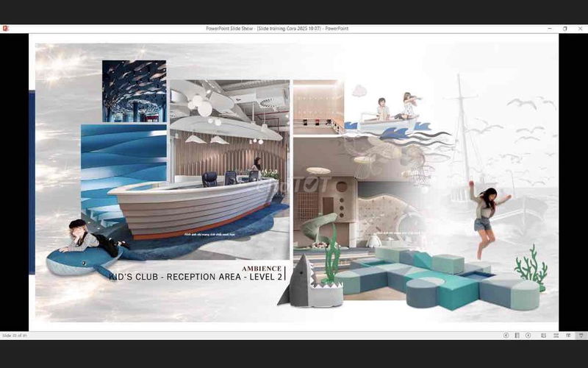Screen dimensions: 588x368
Task: Click the Kid's Club Reception Area title text
Action: pyautogui.click(x=196, y=276)
